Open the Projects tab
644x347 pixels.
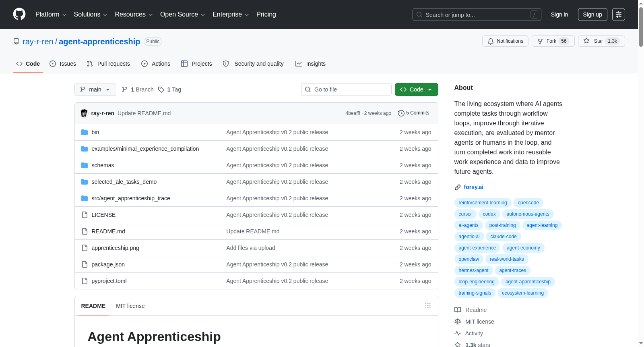click(x=196, y=64)
